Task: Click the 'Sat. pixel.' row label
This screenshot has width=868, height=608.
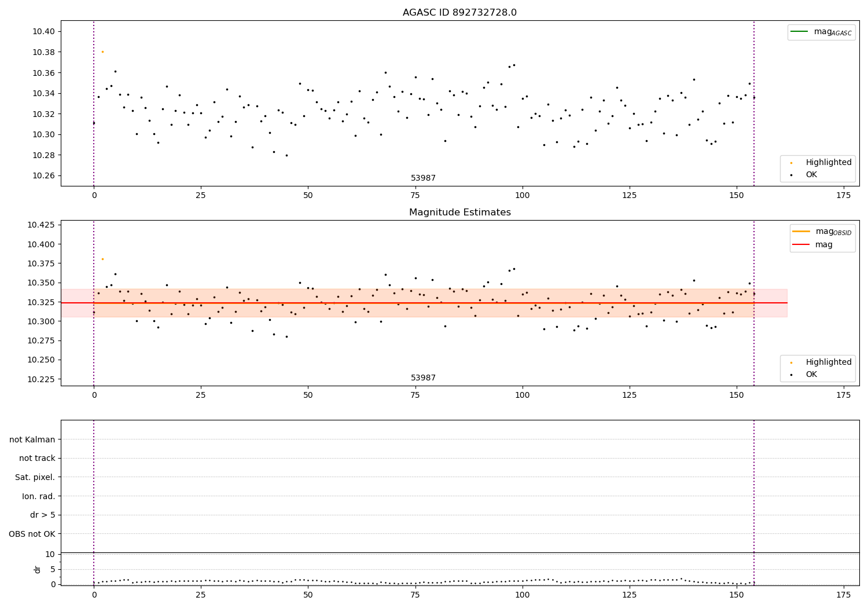Action: tap(35, 478)
